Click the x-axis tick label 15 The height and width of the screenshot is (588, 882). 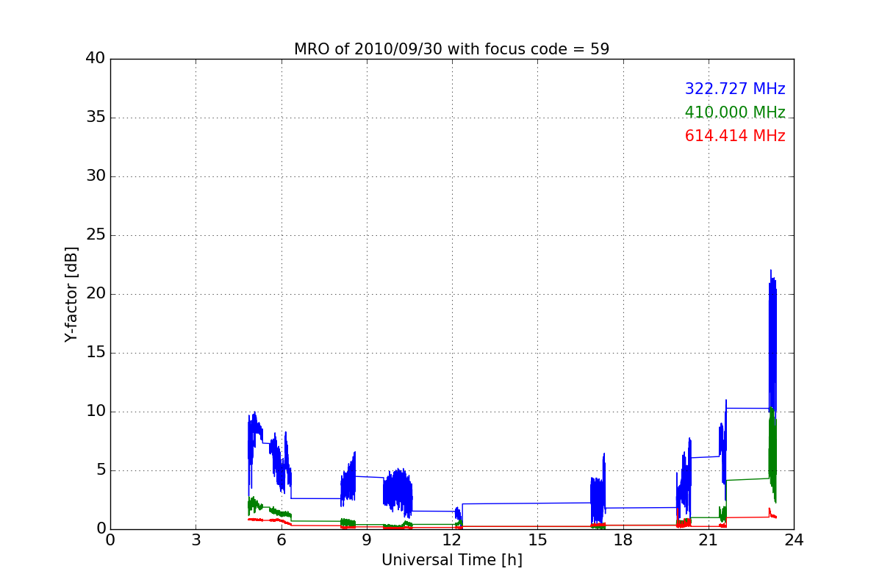coord(537,540)
